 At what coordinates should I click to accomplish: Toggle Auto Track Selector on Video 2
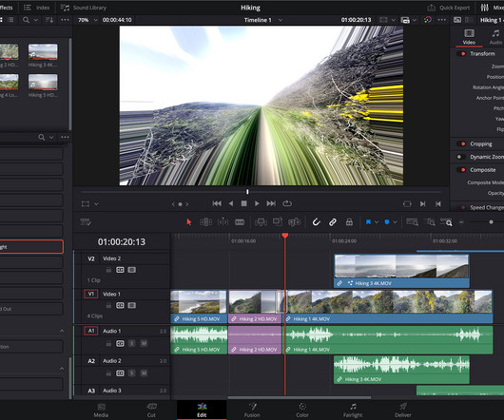click(120, 270)
